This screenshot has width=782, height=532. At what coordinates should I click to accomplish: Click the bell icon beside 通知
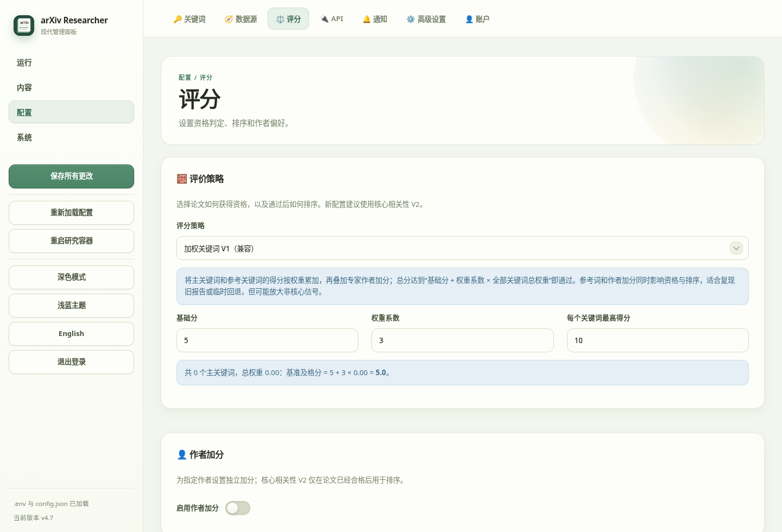[x=367, y=19]
